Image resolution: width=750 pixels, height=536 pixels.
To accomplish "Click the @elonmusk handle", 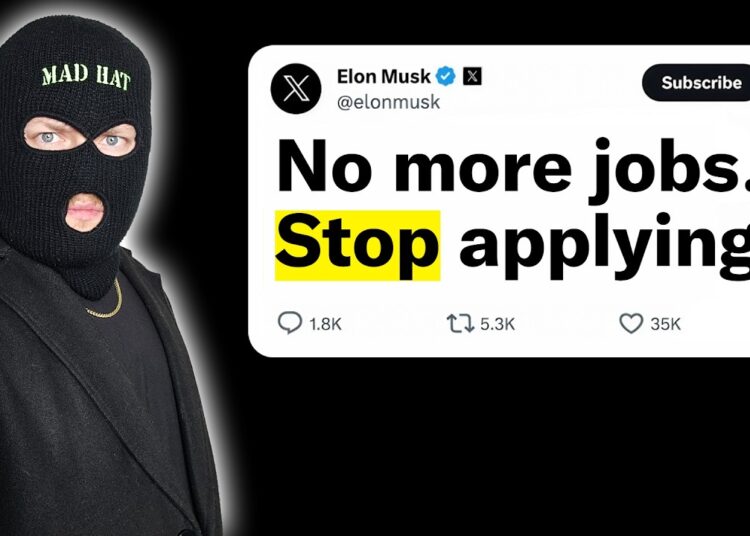I will click(388, 102).
